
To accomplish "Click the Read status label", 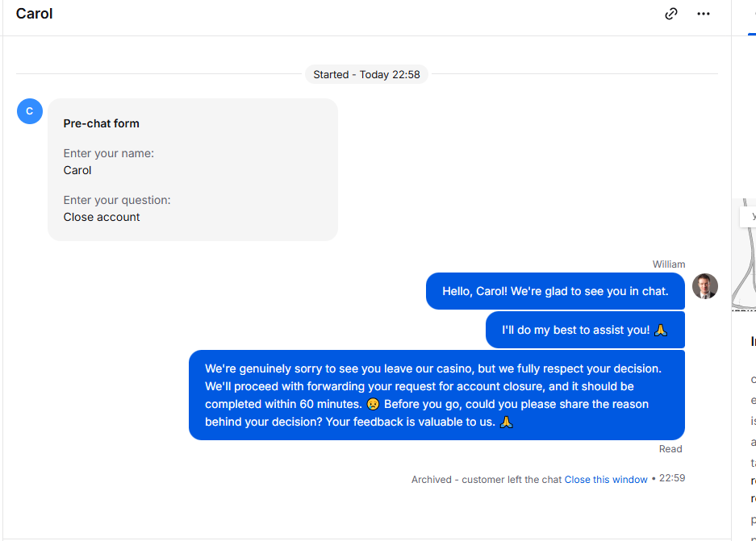I will [x=670, y=449].
